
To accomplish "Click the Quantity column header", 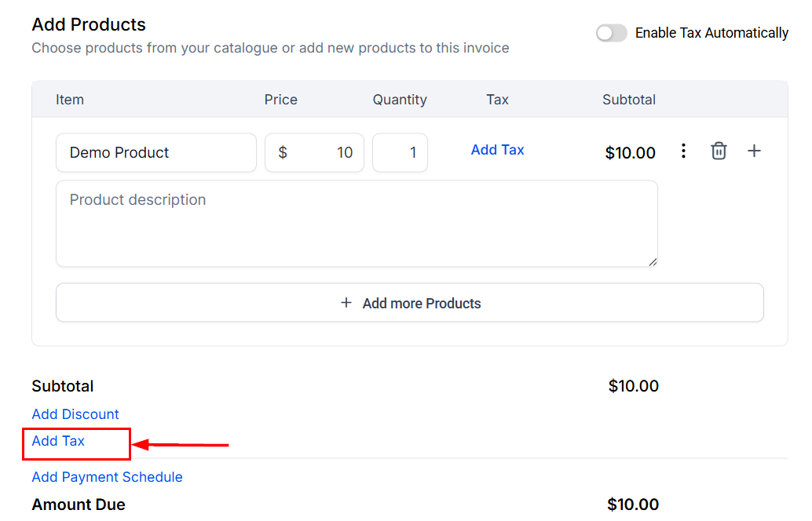I will tap(400, 100).
